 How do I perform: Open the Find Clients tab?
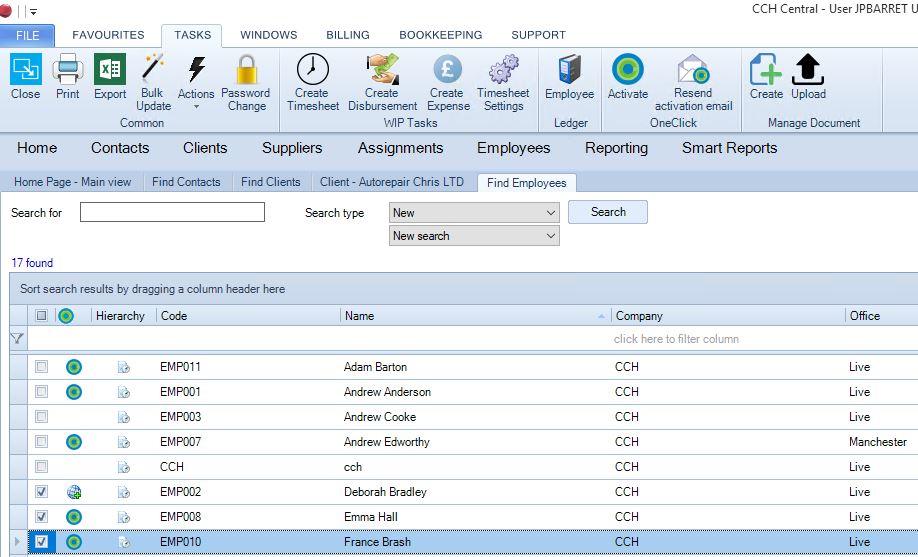tap(270, 182)
